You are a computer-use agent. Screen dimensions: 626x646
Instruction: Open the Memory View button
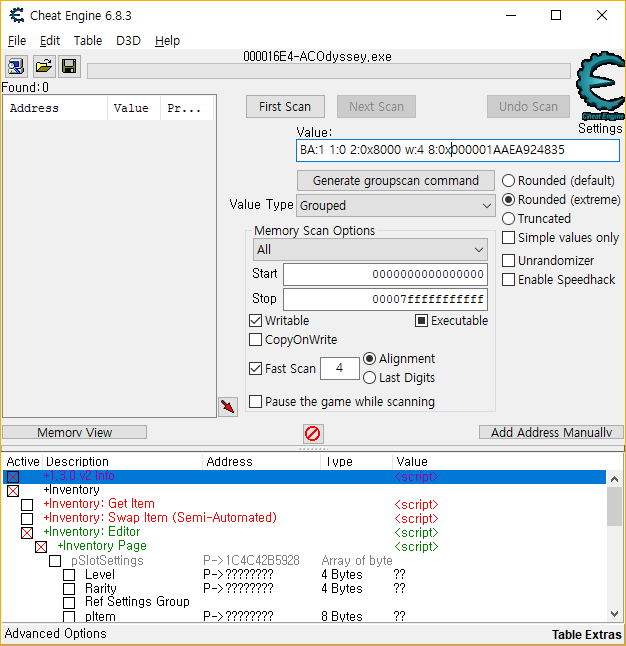[x=75, y=433]
